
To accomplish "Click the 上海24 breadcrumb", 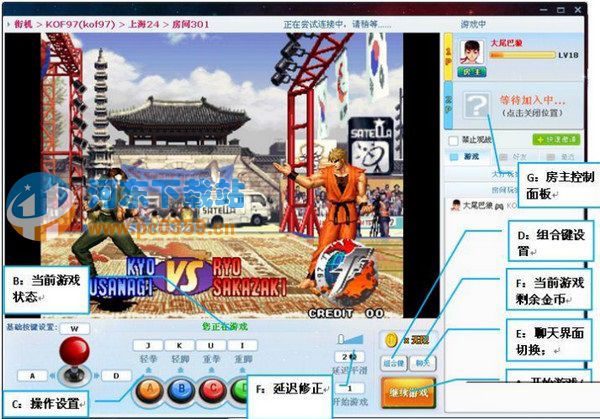I will pyautogui.click(x=143, y=24).
